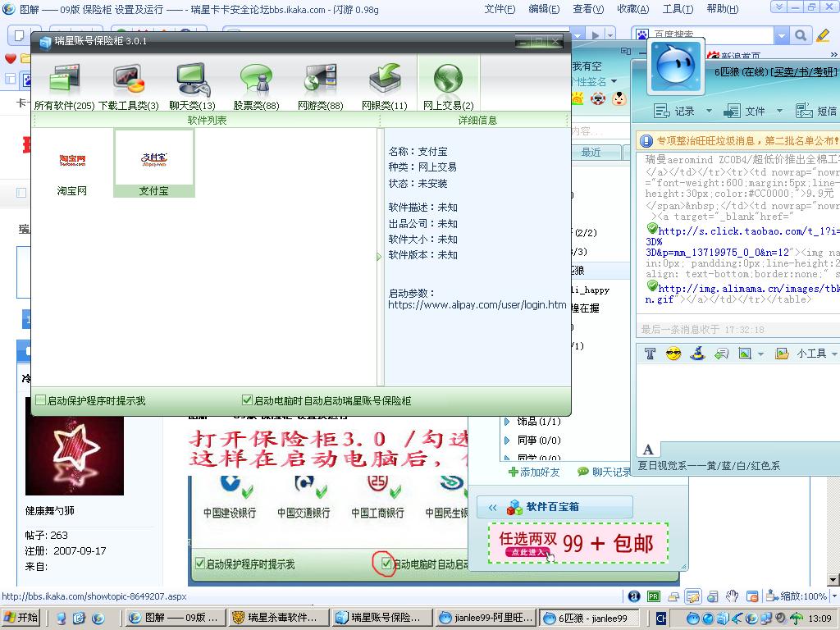Click the highlighter pencil icon in the browser toolbar
This screenshot has width=840, height=630.
pyautogui.click(x=822, y=35)
